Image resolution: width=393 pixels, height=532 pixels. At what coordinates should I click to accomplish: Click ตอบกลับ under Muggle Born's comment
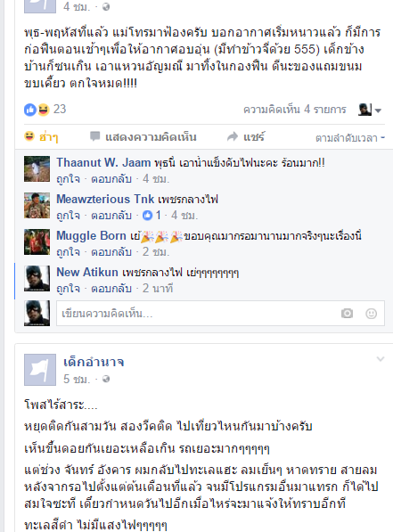111,252
